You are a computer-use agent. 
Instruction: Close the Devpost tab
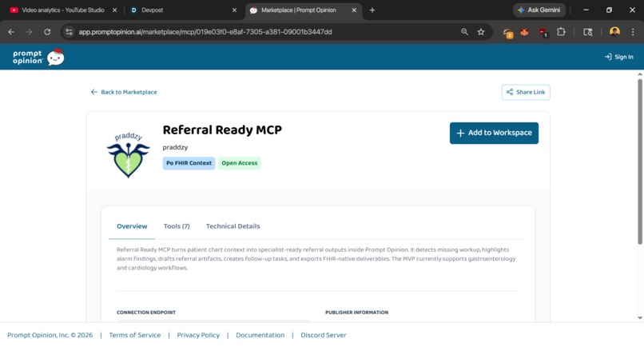235,10
